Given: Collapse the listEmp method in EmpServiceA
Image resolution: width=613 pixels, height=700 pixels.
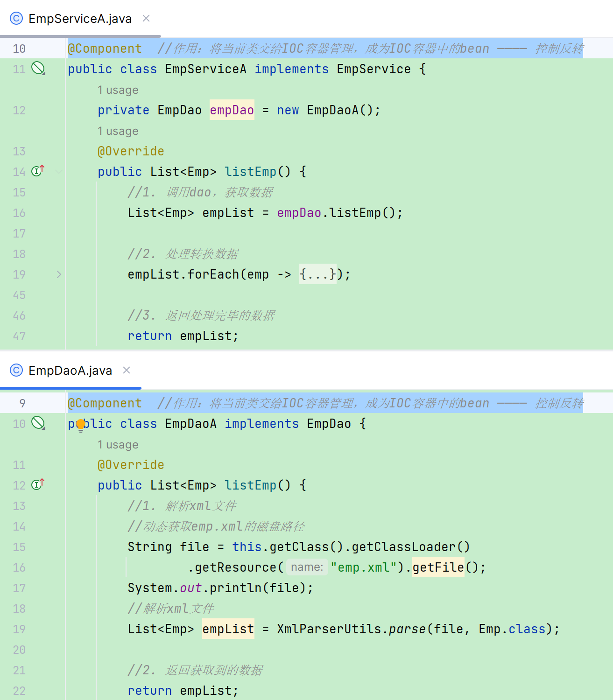Looking at the screenshot, I should [59, 172].
